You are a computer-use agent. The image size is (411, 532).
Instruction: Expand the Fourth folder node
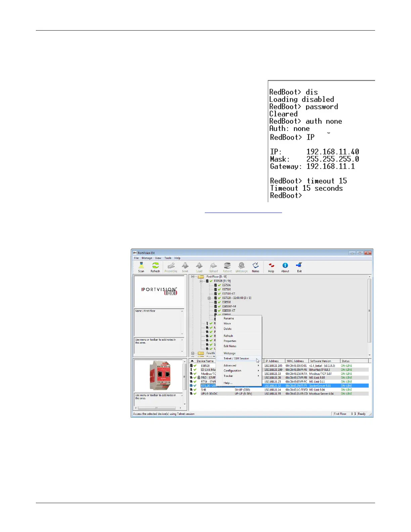193,353
